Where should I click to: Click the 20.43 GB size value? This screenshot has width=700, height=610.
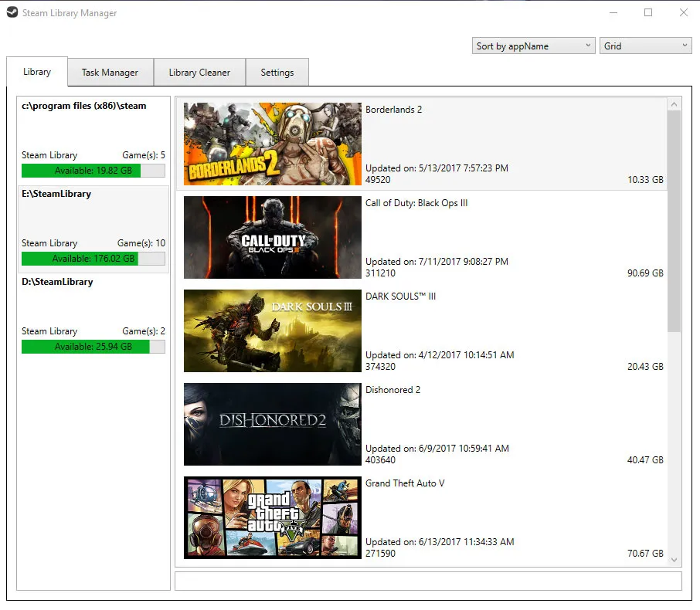coord(646,366)
